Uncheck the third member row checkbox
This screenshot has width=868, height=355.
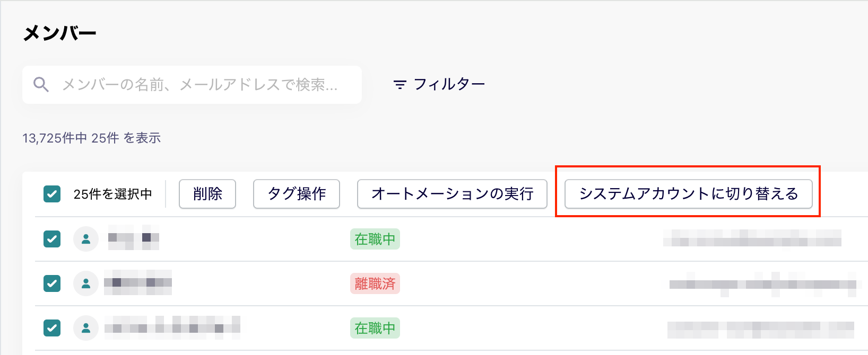51,328
